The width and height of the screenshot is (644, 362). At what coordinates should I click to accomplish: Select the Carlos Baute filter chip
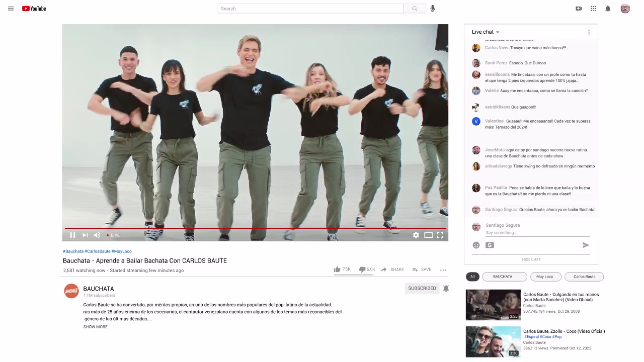584,277
